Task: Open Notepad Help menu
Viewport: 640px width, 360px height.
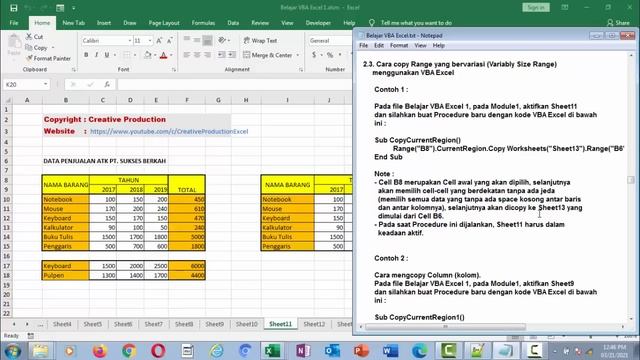Action: [x=438, y=45]
